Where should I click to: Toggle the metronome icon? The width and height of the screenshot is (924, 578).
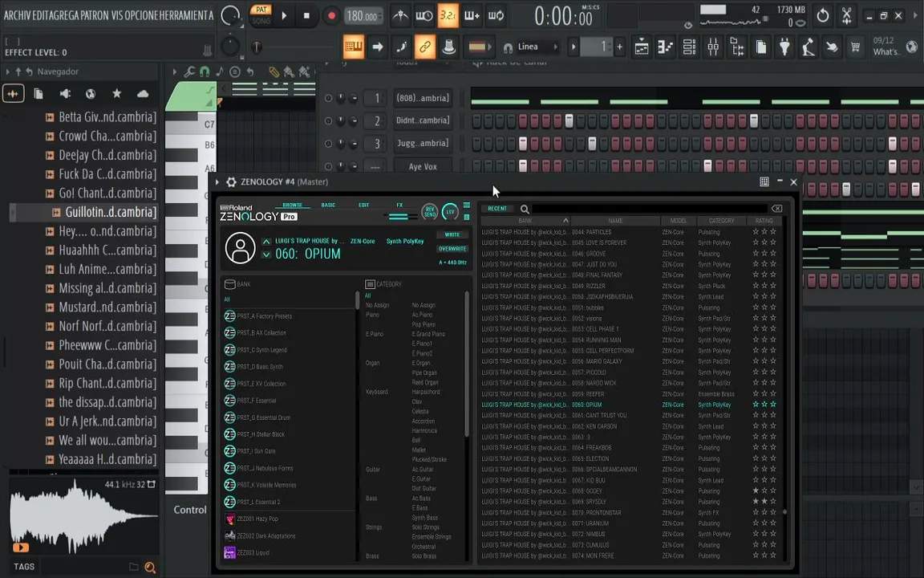point(400,16)
